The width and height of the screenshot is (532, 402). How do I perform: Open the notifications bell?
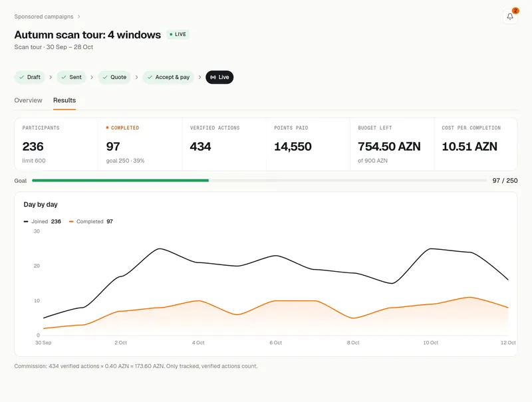coord(510,16)
